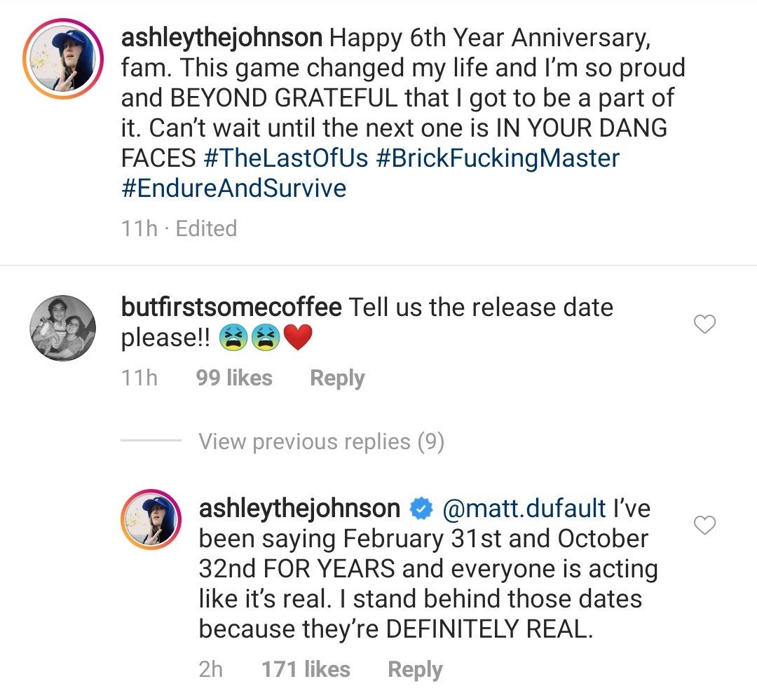Open ashleythejohnson's profile picture at the top
This screenshot has width=757, height=700.
tap(62, 53)
